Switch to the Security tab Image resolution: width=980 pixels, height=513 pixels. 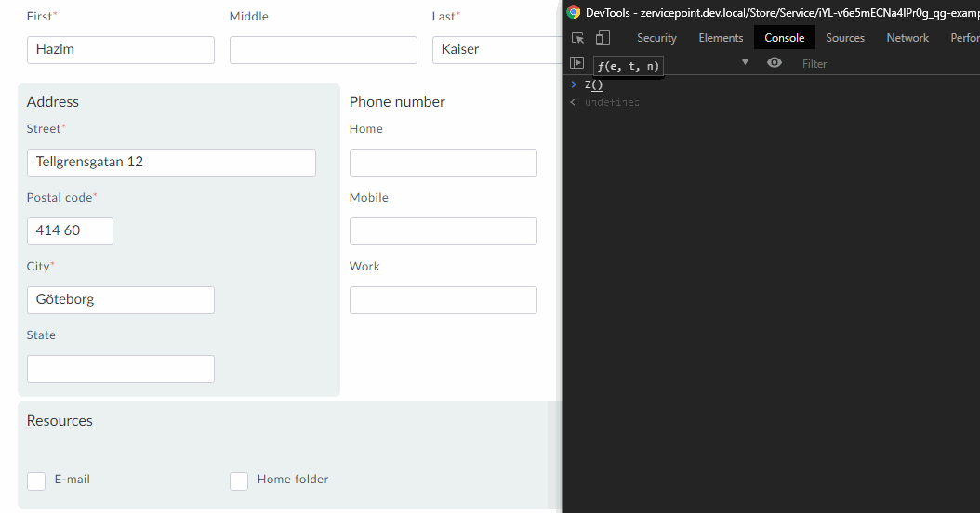point(656,38)
